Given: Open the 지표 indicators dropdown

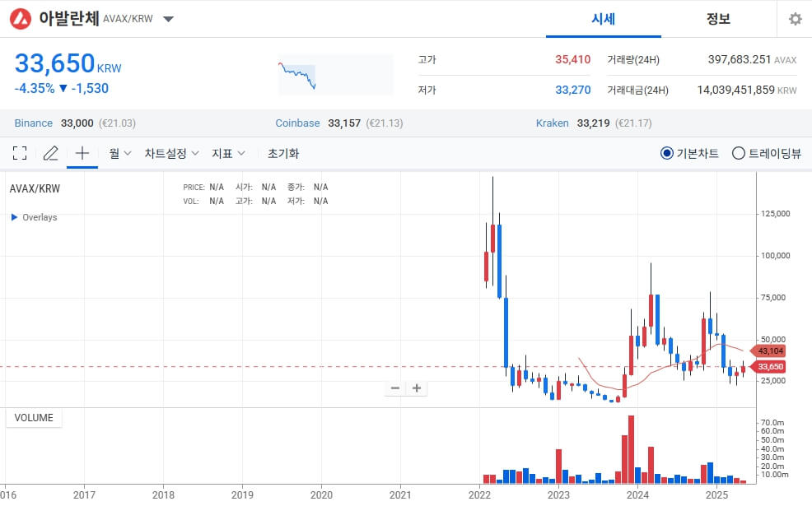Looking at the screenshot, I should (x=228, y=153).
